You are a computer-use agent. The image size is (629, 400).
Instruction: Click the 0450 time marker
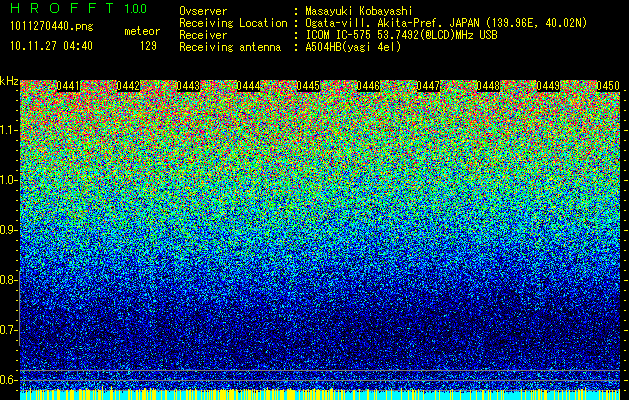(608, 86)
